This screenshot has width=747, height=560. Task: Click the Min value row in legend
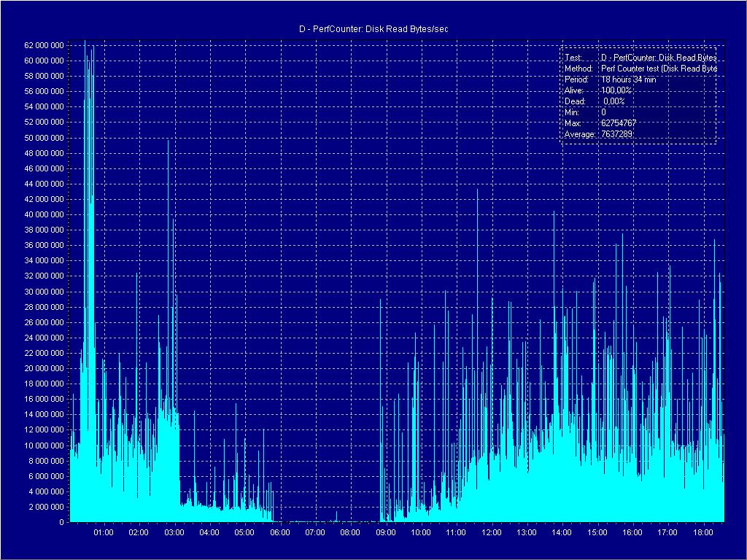pyautogui.click(x=584, y=112)
